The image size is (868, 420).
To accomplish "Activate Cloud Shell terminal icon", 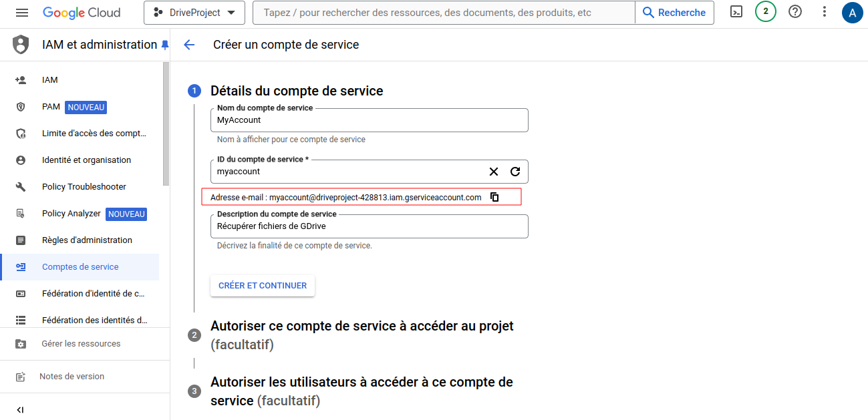I will tap(736, 12).
